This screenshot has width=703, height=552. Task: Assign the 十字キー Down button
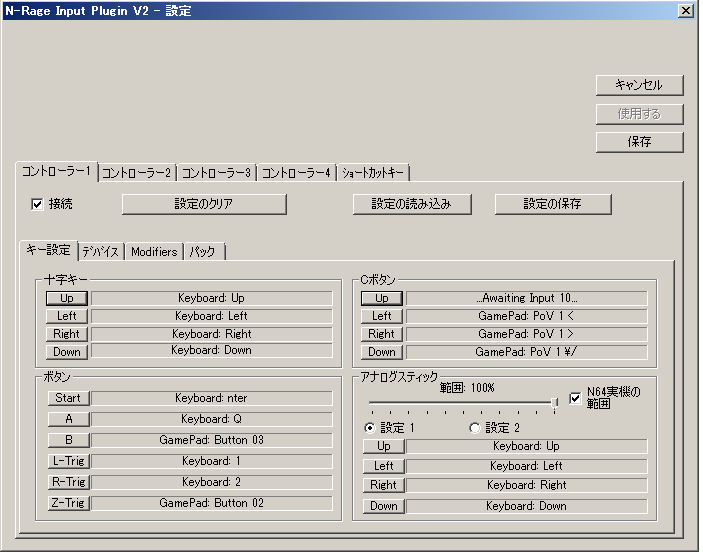point(67,352)
